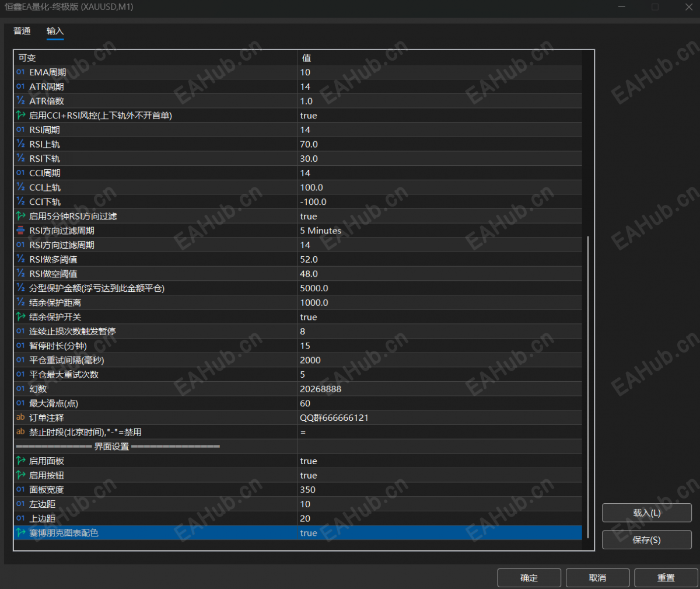
Task: Click the boolean icon beside 启用5分钟RSI方向过滤
Action: [x=20, y=216]
